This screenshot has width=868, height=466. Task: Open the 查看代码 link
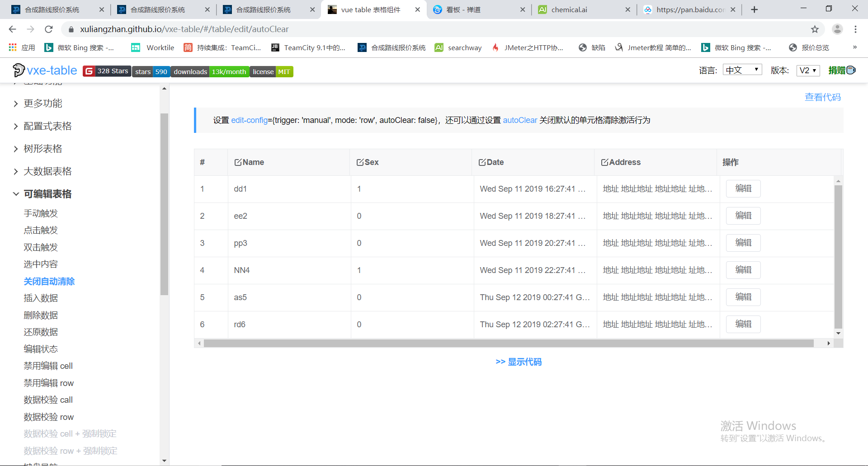click(x=822, y=97)
